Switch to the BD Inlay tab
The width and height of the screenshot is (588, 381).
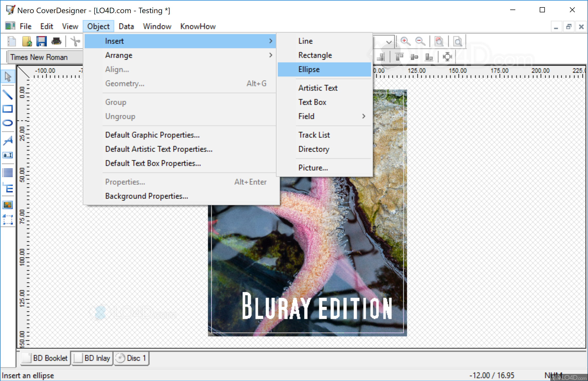click(x=92, y=358)
